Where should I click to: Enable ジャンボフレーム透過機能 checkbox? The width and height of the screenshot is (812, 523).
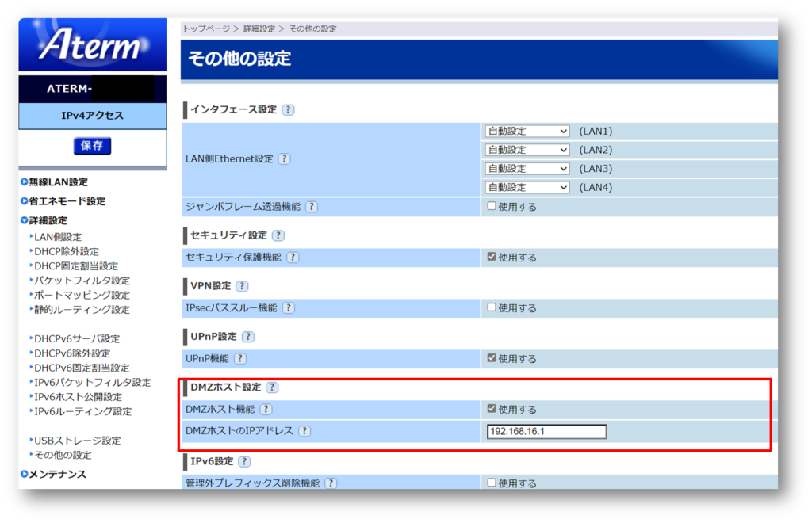[x=492, y=206]
